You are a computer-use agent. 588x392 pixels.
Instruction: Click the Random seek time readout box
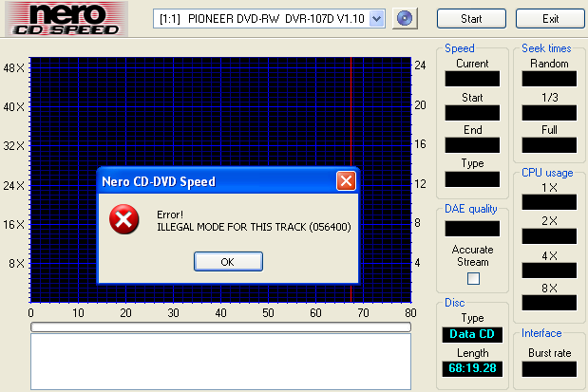[x=550, y=79]
